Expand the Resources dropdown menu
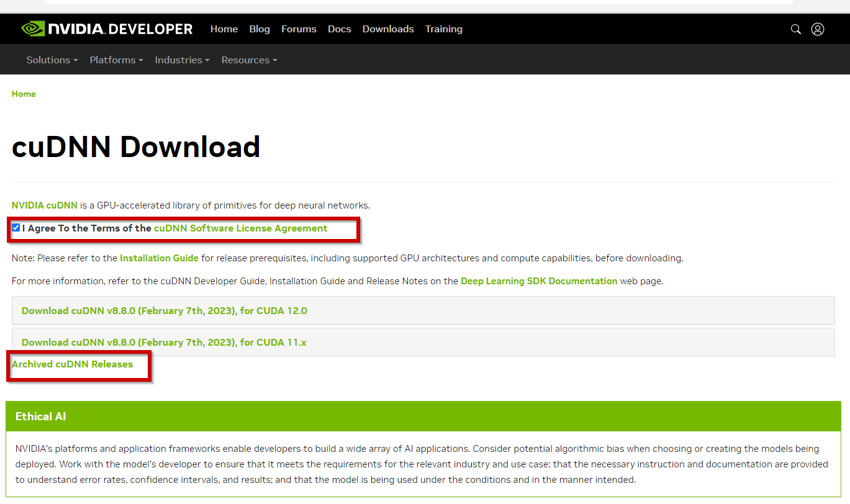Image resolution: width=850 pixels, height=504 pixels. (x=249, y=60)
